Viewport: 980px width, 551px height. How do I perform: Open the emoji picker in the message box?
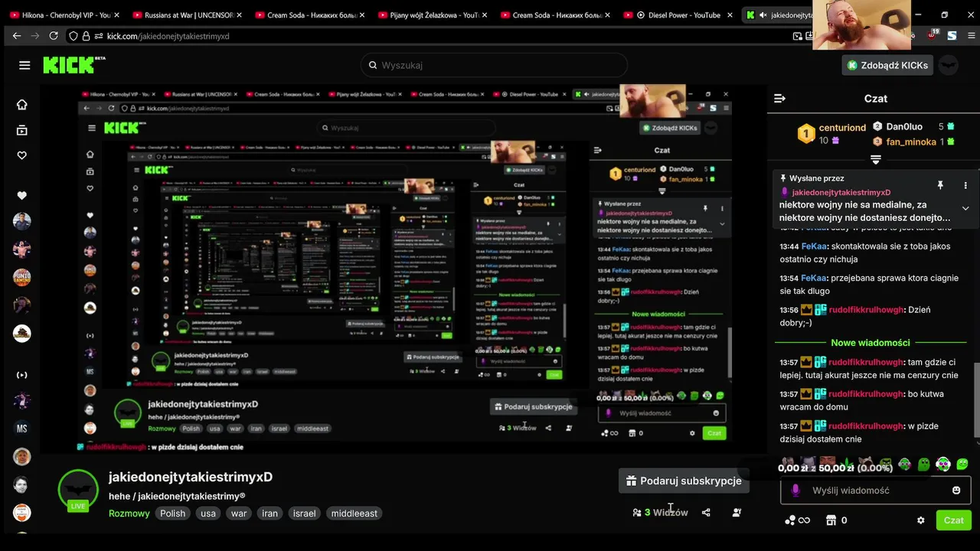955,491
